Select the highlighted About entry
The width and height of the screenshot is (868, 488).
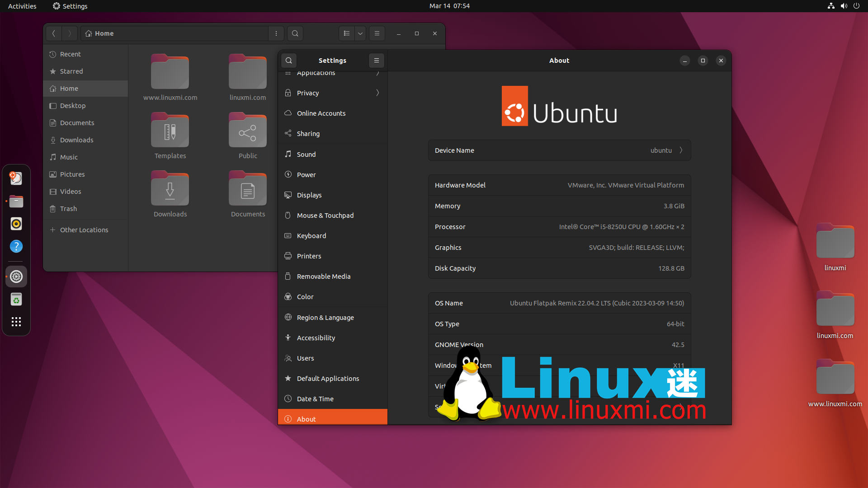(333, 418)
